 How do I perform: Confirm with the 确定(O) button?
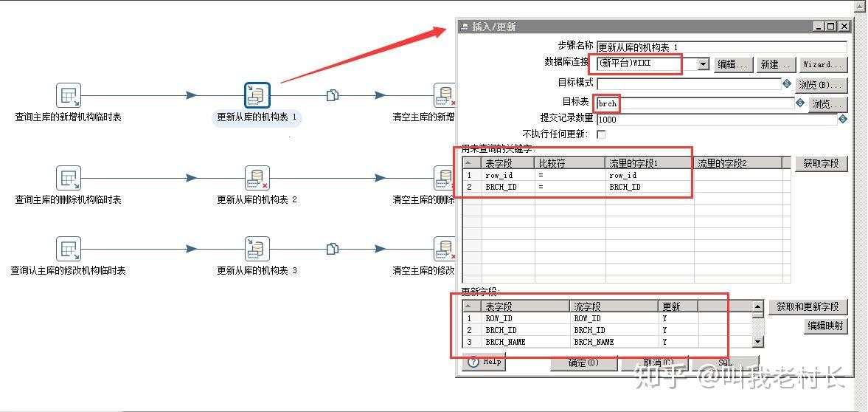583,363
